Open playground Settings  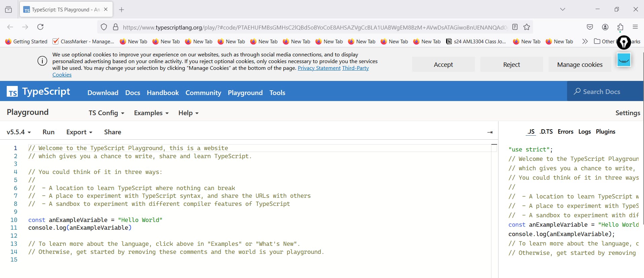pyautogui.click(x=628, y=113)
